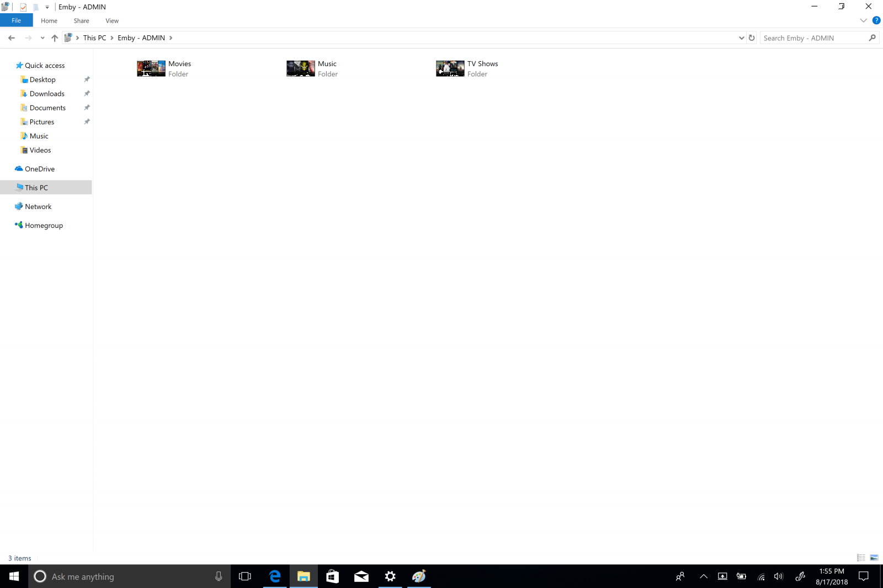Open the Action Center notifications icon
The width and height of the screenshot is (883, 588).
coord(864,576)
